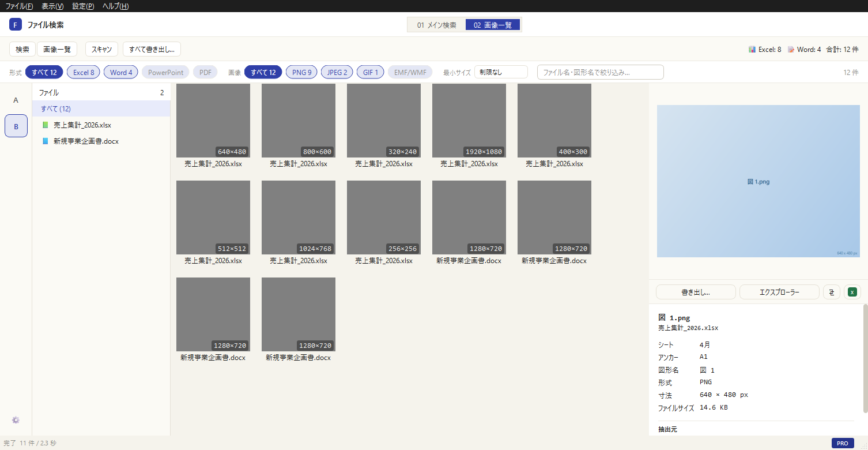
Task: Open the 最小サイズ 制限なし dropdown
Action: 501,72
